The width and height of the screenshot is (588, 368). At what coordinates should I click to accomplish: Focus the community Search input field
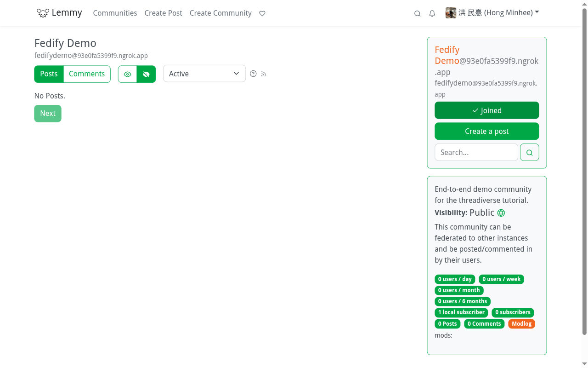476,152
